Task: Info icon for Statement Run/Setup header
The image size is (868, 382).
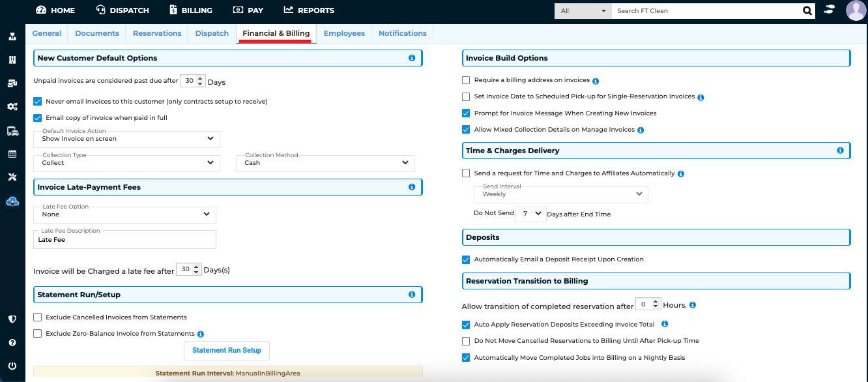Action: [412, 295]
